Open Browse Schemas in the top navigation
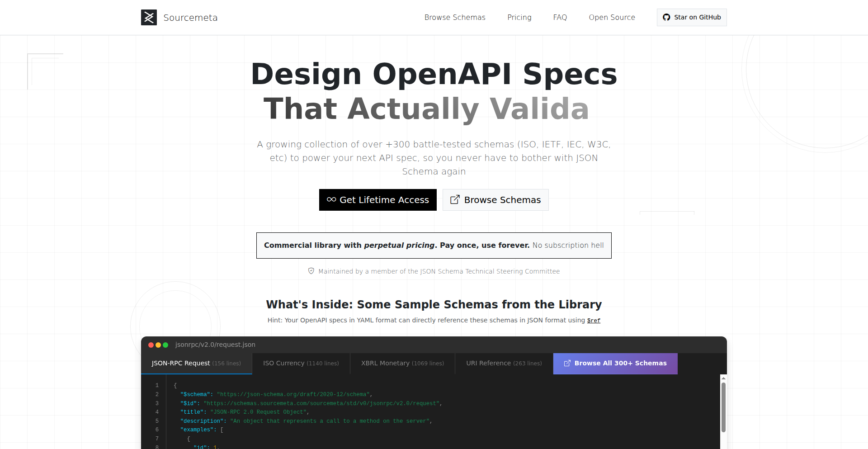The height and width of the screenshot is (449, 868). point(455,17)
